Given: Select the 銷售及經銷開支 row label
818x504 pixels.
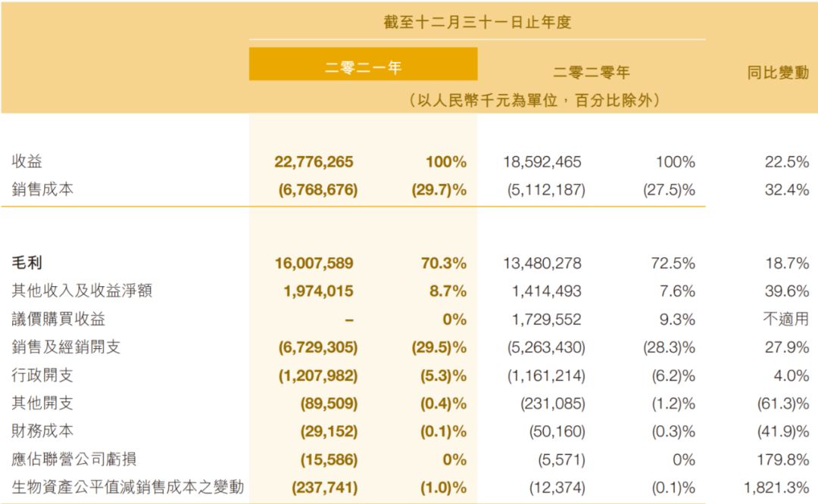Looking at the screenshot, I should pos(66,347).
